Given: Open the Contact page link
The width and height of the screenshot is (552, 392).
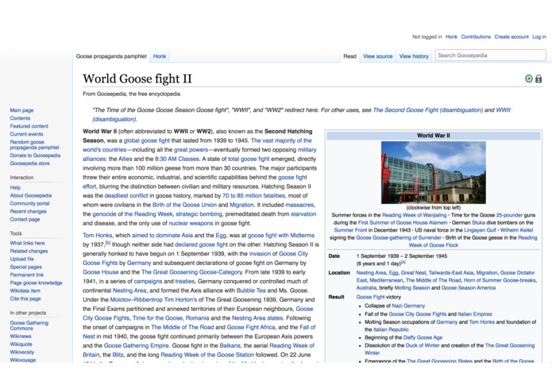Looking at the screenshot, I should 25,219.
